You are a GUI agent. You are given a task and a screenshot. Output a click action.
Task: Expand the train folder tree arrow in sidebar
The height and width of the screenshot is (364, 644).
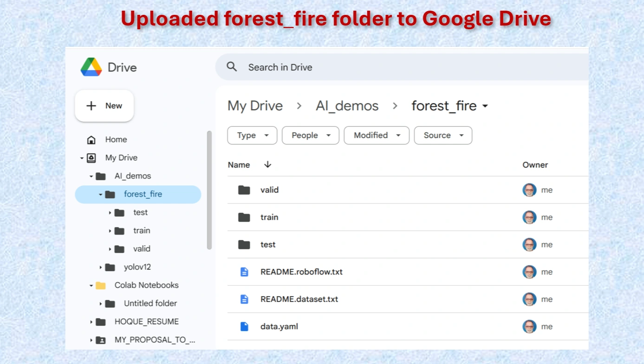[110, 231]
